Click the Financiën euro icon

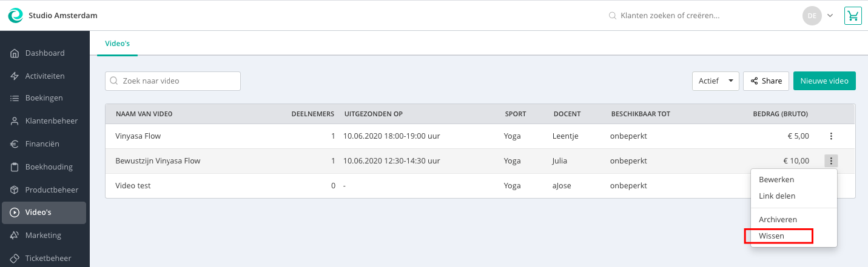tap(15, 144)
